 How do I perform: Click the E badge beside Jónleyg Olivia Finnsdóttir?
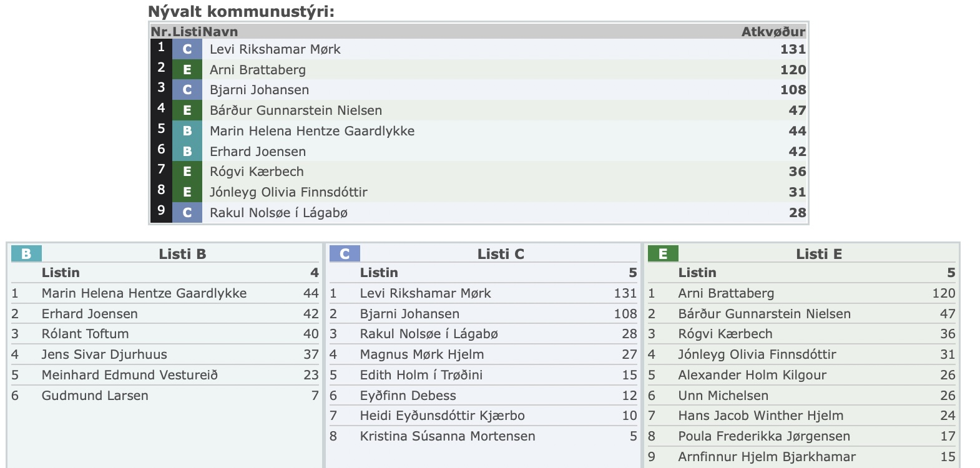(187, 192)
